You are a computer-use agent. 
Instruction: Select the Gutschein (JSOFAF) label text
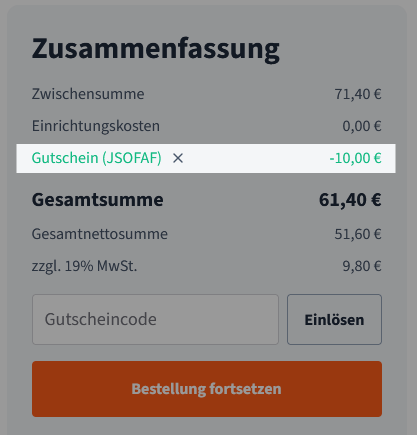click(97, 158)
